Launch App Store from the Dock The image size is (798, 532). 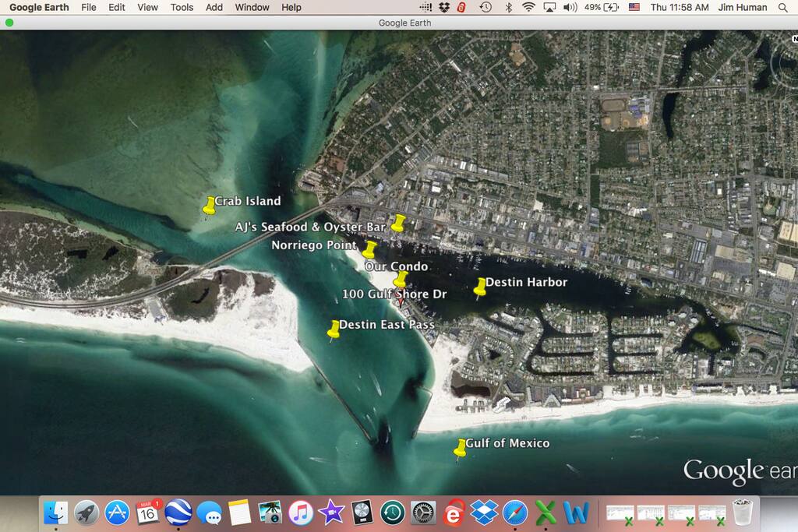point(117,513)
